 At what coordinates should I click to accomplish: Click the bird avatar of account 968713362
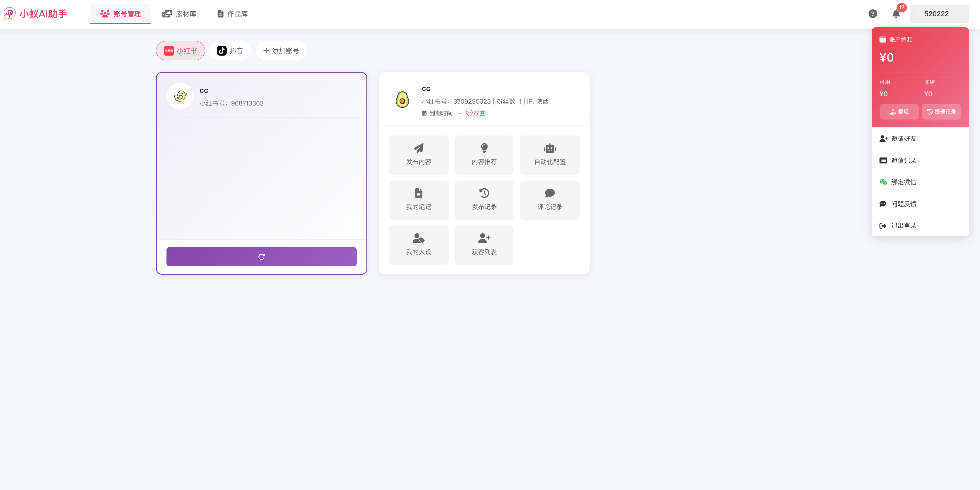click(x=180, y=96)
